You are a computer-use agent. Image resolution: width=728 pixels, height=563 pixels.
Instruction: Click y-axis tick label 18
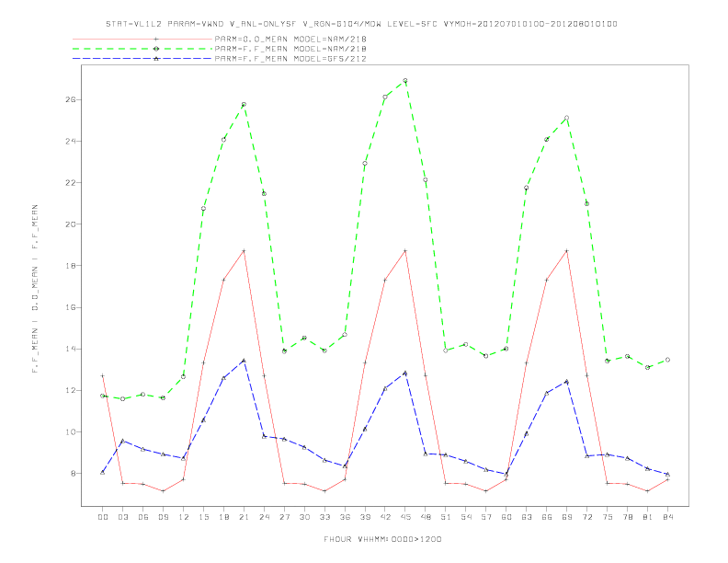[70, 266]
